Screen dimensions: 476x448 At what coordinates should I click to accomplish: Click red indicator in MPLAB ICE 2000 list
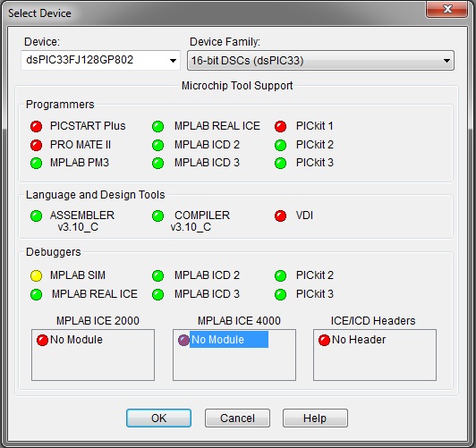42,340
